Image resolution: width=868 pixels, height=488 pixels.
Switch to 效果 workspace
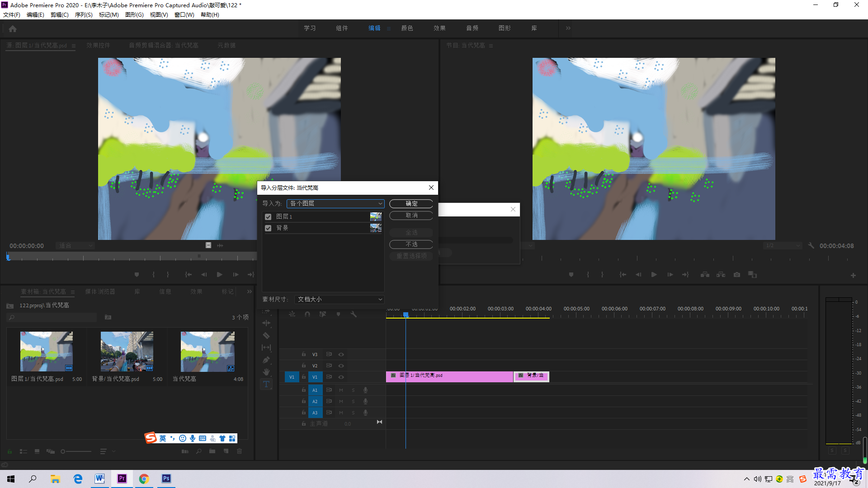pos(439,28)
